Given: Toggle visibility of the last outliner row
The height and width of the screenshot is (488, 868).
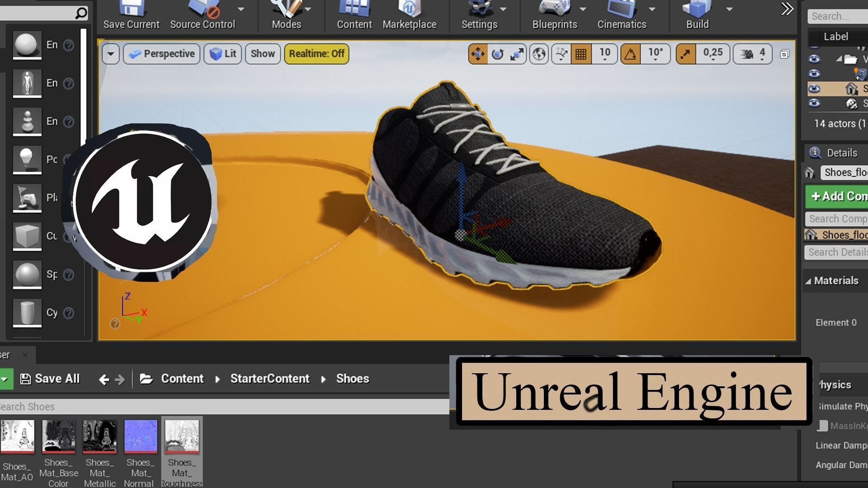Looking at the screenshot, I should point(814,103).
